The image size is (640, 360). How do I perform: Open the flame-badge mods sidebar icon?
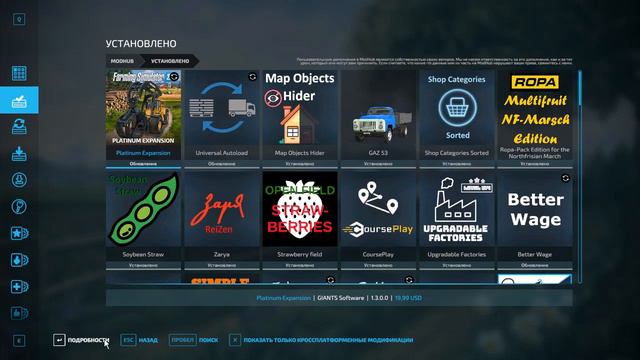[19, 260]
